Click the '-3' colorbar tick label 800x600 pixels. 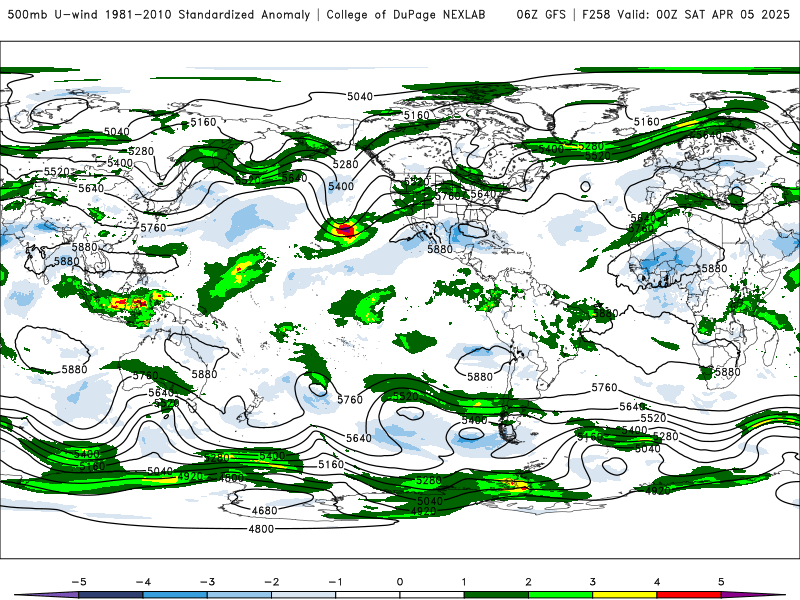pyautogui.click(x=207, y=582)
